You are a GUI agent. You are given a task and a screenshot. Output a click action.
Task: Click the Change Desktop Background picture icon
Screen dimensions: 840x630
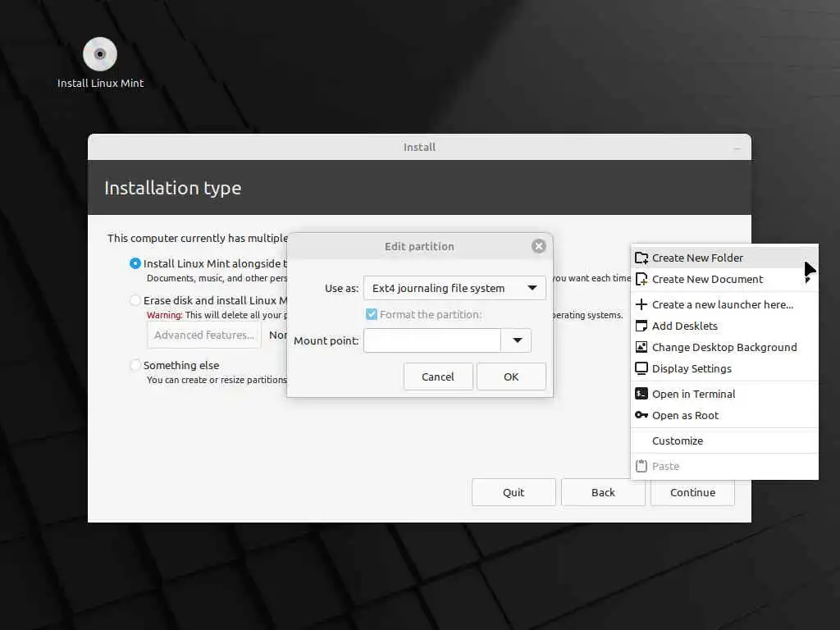click(x=641, y=348)
